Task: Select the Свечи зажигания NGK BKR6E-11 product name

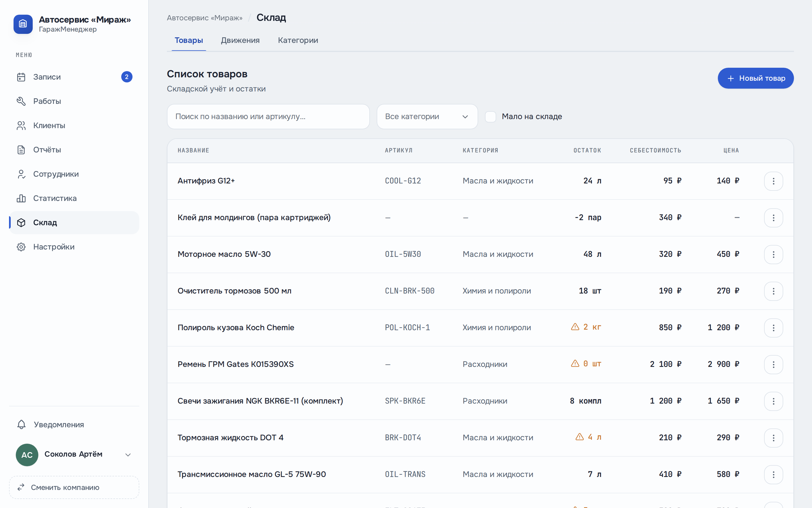Action: 260,401
